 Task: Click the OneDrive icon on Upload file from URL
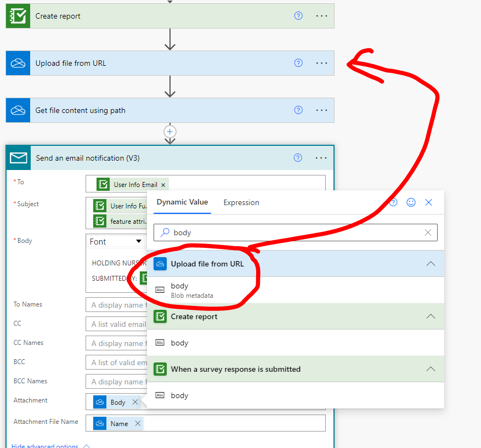17,63
